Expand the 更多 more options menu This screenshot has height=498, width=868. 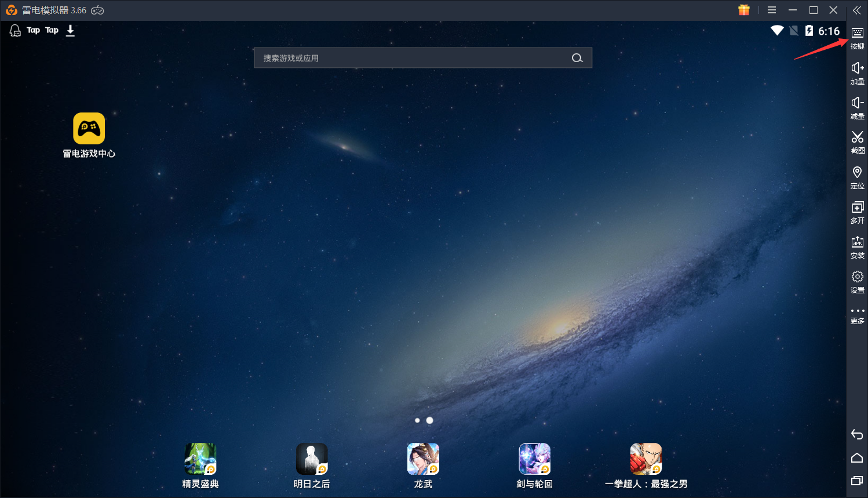(857, 314)
